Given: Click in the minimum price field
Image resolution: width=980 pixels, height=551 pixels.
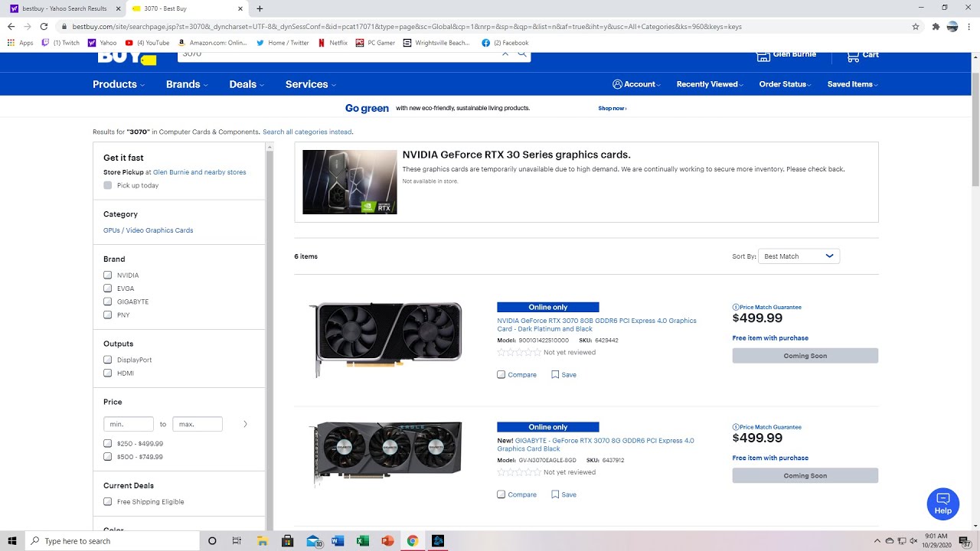Looking at the screenshot, I should pos(129,424).
